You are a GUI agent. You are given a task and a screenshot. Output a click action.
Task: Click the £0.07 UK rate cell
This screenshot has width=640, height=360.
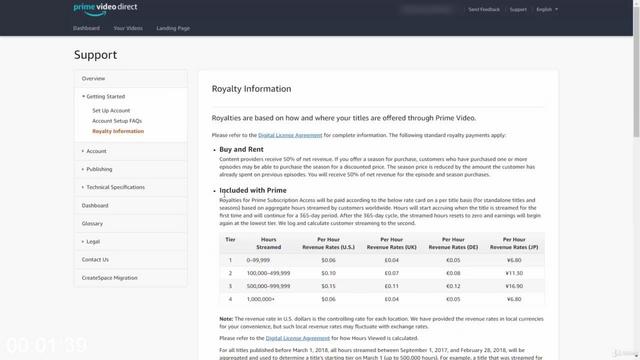click(391, 273)
